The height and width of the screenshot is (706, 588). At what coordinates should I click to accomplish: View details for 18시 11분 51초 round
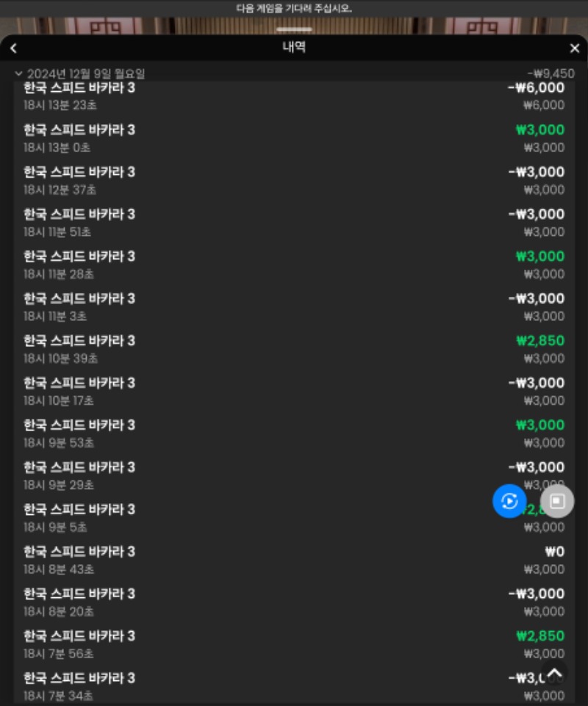(x=294, y=223)
